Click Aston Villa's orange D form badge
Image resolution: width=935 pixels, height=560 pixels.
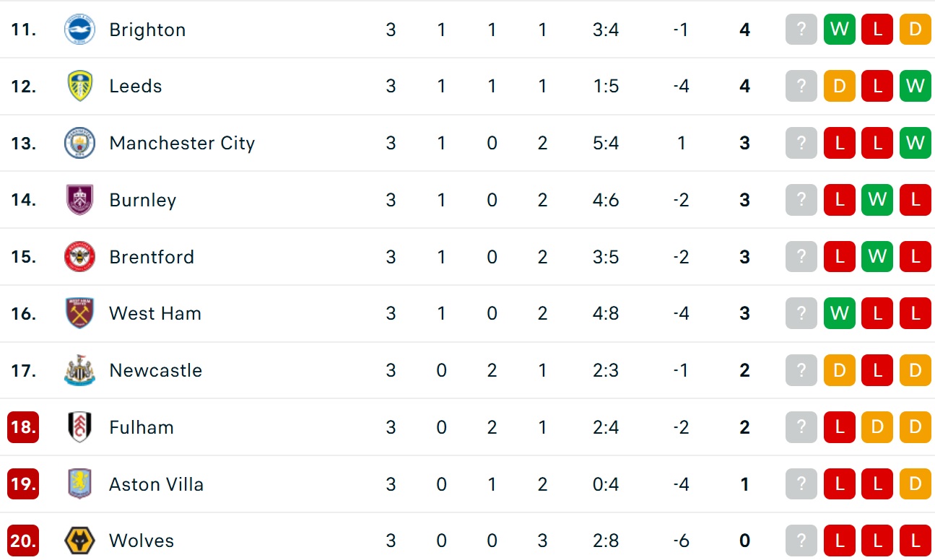916,484
